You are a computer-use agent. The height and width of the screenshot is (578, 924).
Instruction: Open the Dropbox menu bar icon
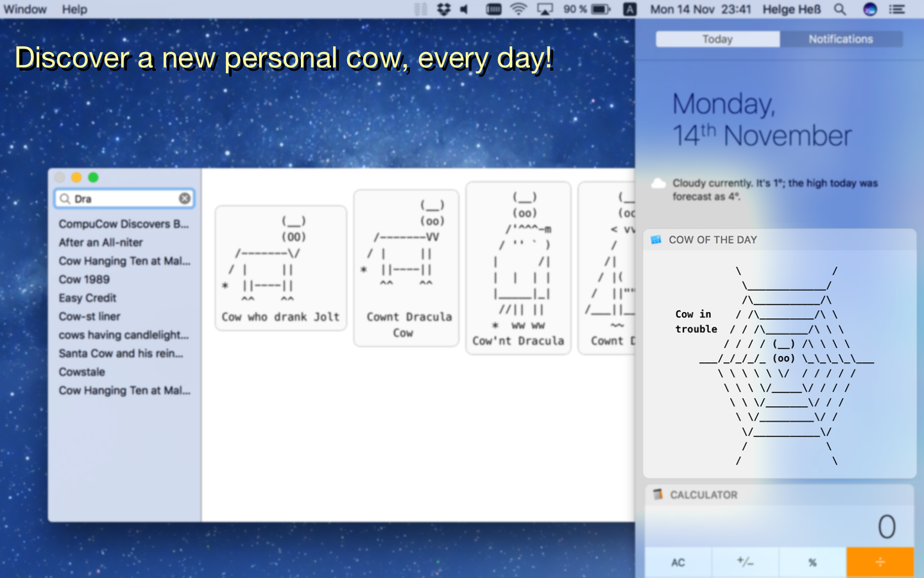pyautogui.click(x=443, y=9)
